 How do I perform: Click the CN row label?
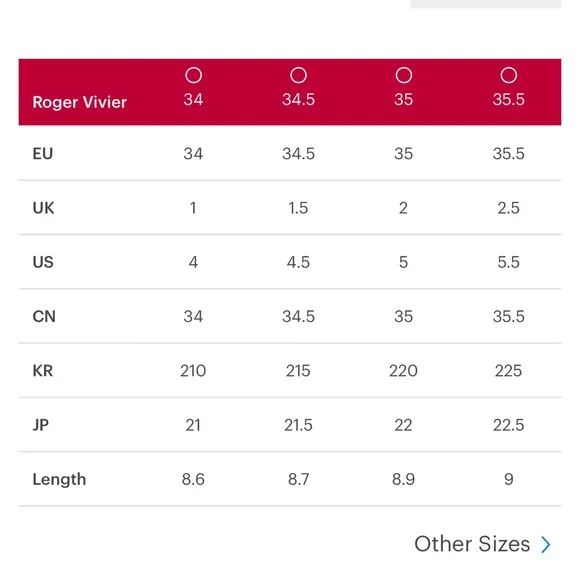pos(44,316)
